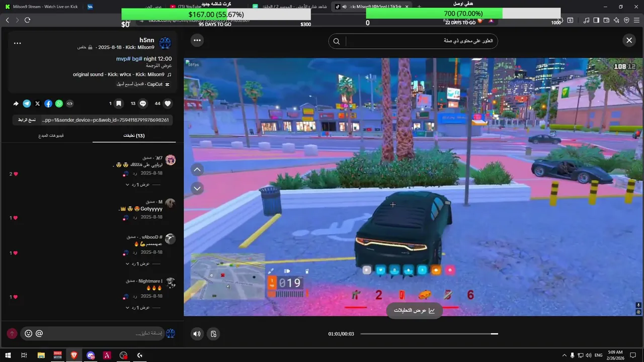
Task: Share video to WhatsApp
Action: (x=59, y=104)
